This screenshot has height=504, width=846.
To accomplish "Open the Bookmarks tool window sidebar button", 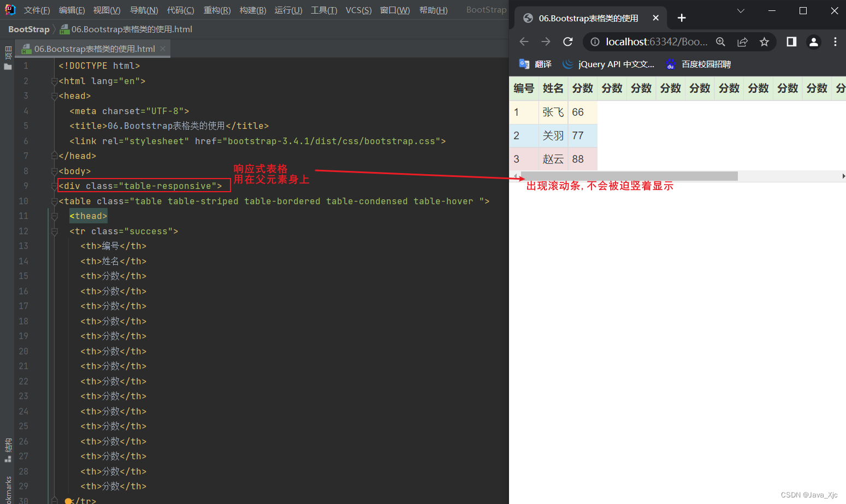I will [x=8, y=490].
